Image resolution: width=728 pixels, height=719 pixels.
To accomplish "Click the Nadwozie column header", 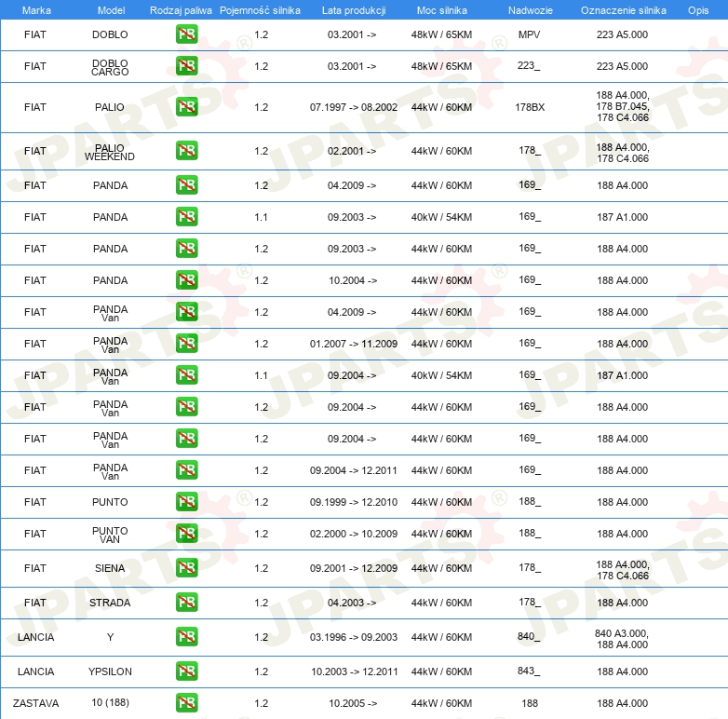I will pos(531,10).
